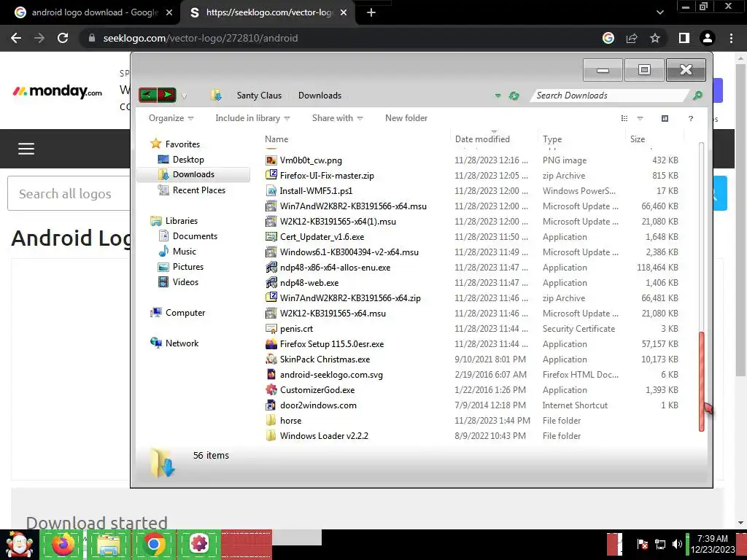The height and width of the screenshot is (560, 747).
Task: Select Santy Claus in the breadcrumb path
Action: coord(259,96)
